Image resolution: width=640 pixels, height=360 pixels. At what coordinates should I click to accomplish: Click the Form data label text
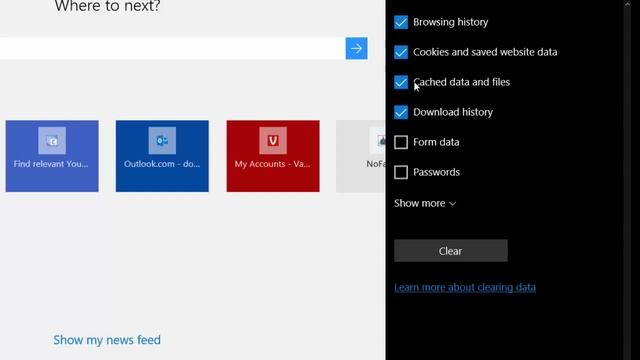pos(436,142)
